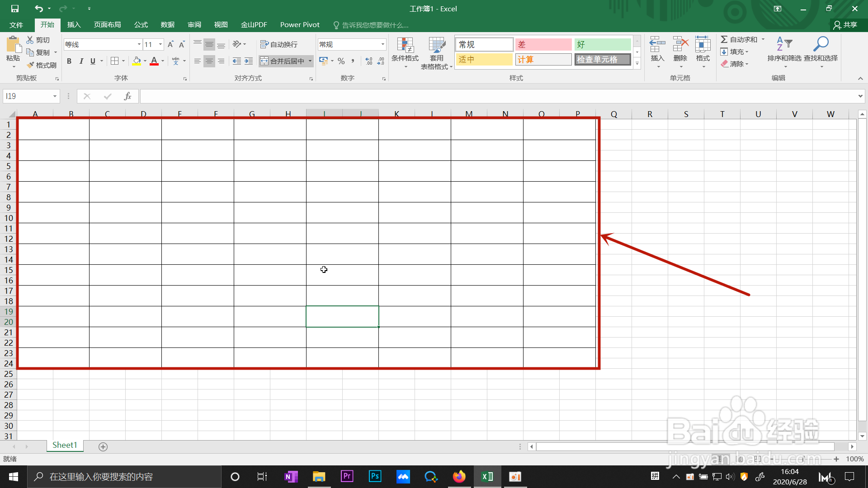Click the Name Box showing I19
This screenshot has height=488, width=868.
coord(27,96)
